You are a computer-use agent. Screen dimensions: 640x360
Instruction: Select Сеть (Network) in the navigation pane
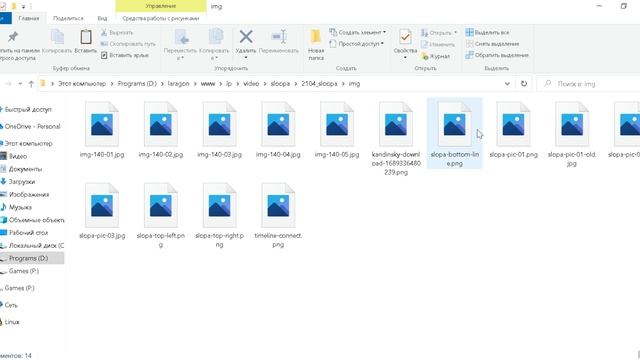[x=11, y=305]
